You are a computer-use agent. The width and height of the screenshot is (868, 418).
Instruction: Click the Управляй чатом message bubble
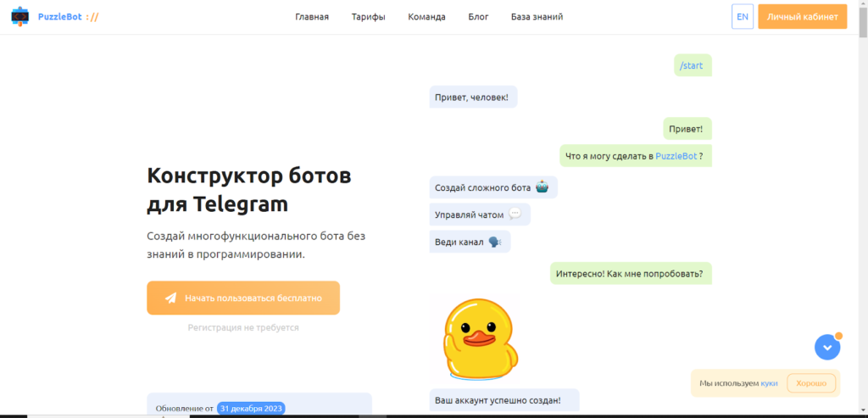480,215
